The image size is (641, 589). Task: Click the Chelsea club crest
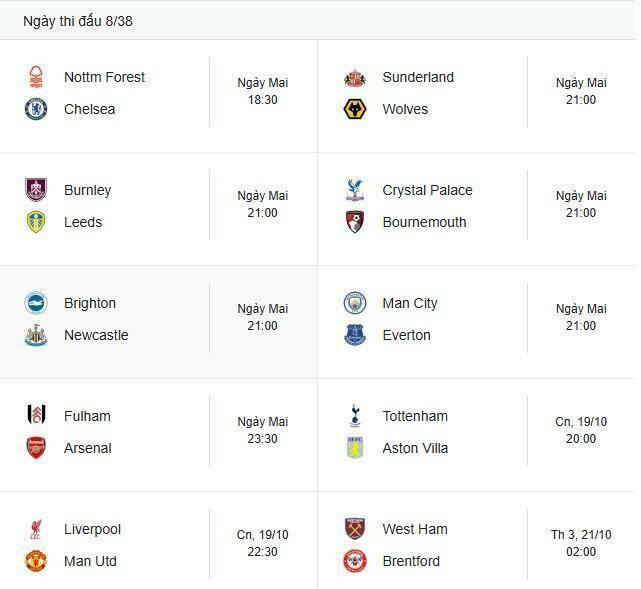point(36,109)
